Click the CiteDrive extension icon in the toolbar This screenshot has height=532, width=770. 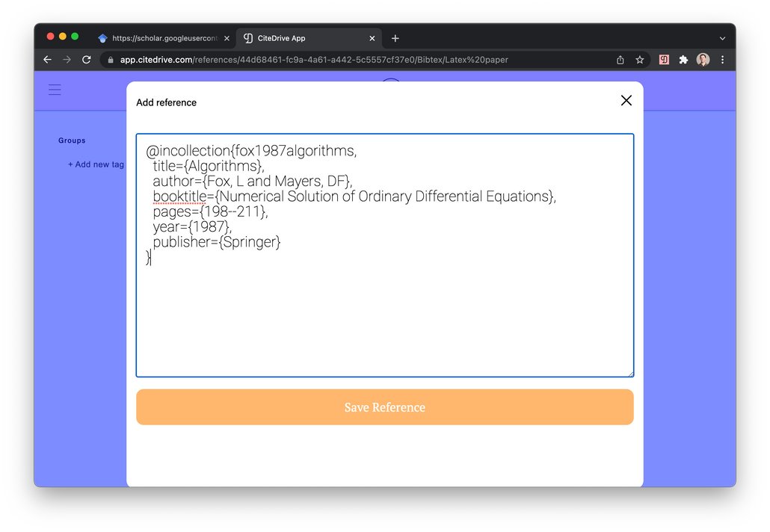click(664, 59)
